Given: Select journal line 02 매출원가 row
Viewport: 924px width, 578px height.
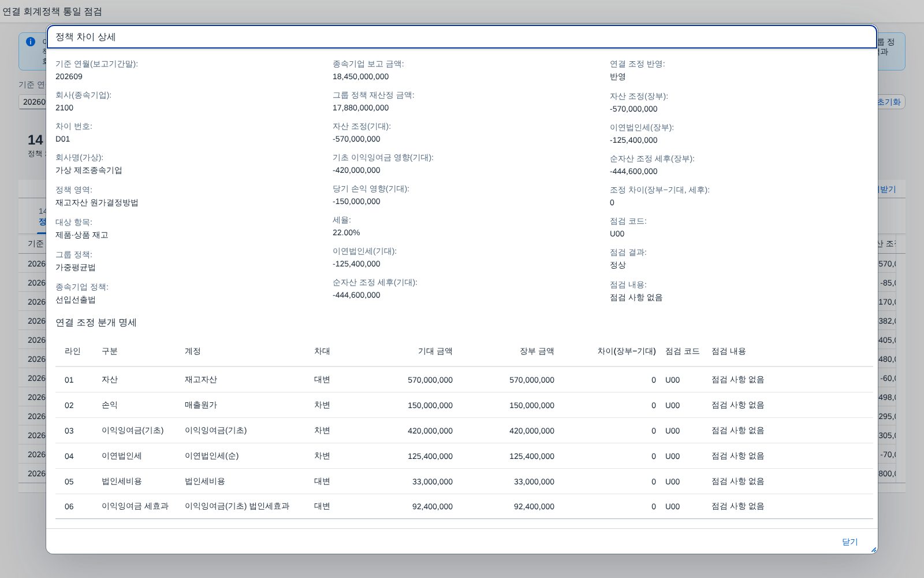Looking at the screenshot, I should coord(464,405).
